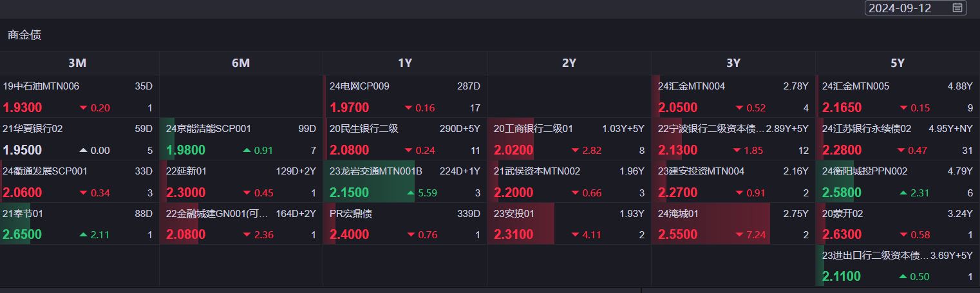Select the 3M maturity column header
The width and height of the screenshot is (980, 293).
pos(77,63)
